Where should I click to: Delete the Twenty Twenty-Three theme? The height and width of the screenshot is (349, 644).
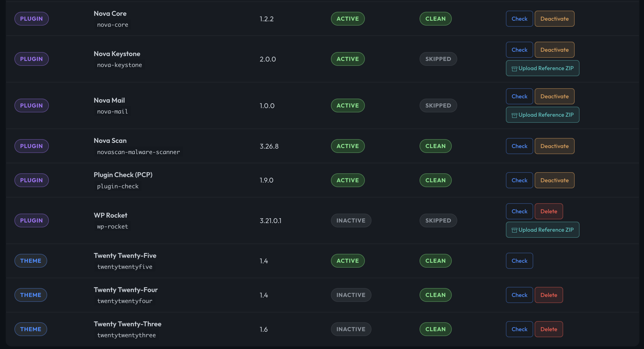(x=549, y=329)
